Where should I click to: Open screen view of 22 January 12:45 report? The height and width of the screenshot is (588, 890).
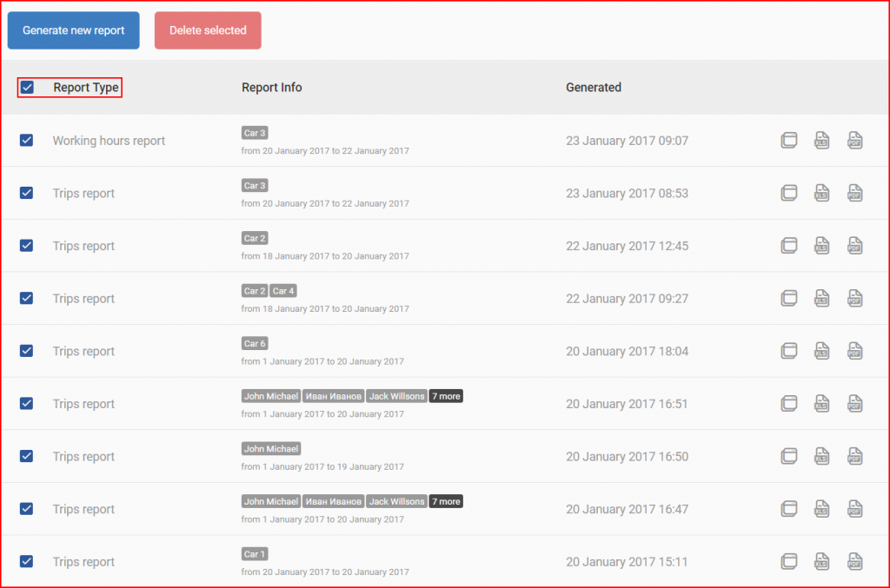[789, 246]
